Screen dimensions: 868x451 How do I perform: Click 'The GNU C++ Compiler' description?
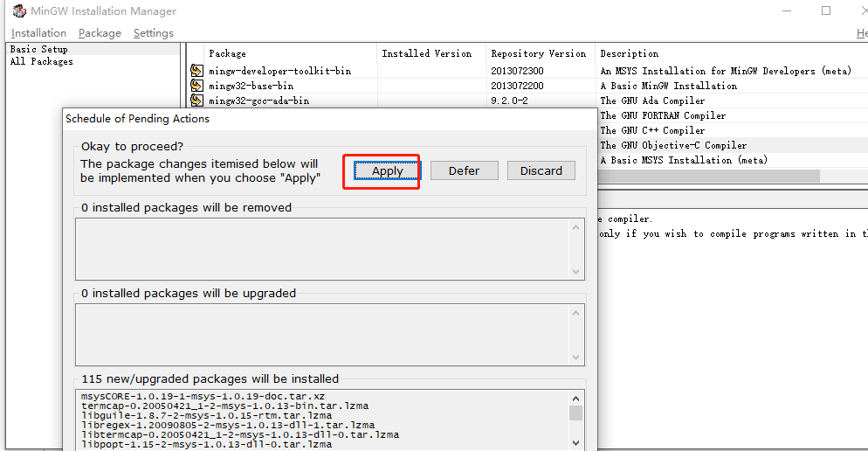(652, 131)
